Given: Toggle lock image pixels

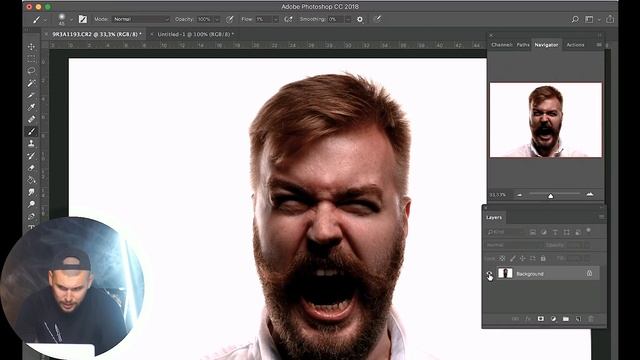Looking at the screenshot, I should [x=513, y=258].
